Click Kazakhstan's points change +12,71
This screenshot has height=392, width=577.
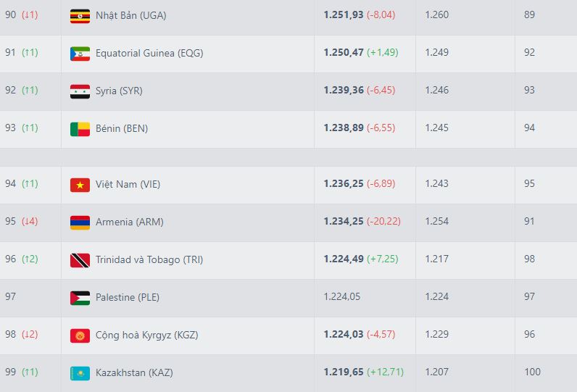pos(385,372)
